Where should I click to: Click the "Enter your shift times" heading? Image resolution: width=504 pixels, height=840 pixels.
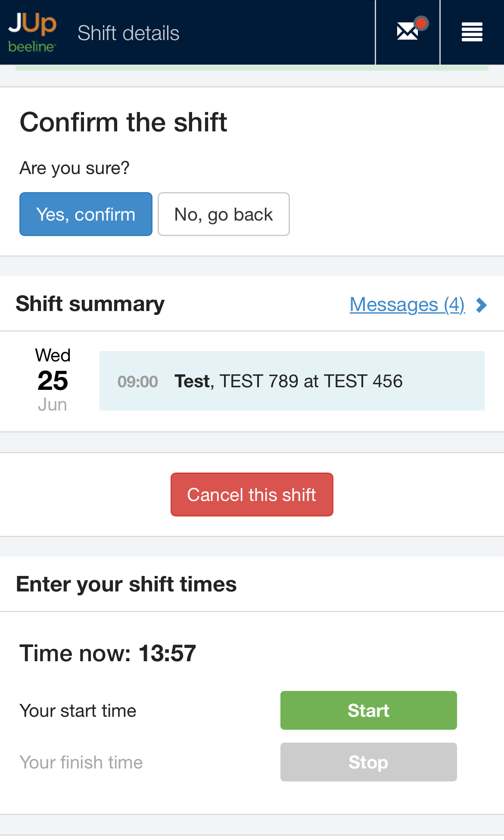[x=126, y=585]
